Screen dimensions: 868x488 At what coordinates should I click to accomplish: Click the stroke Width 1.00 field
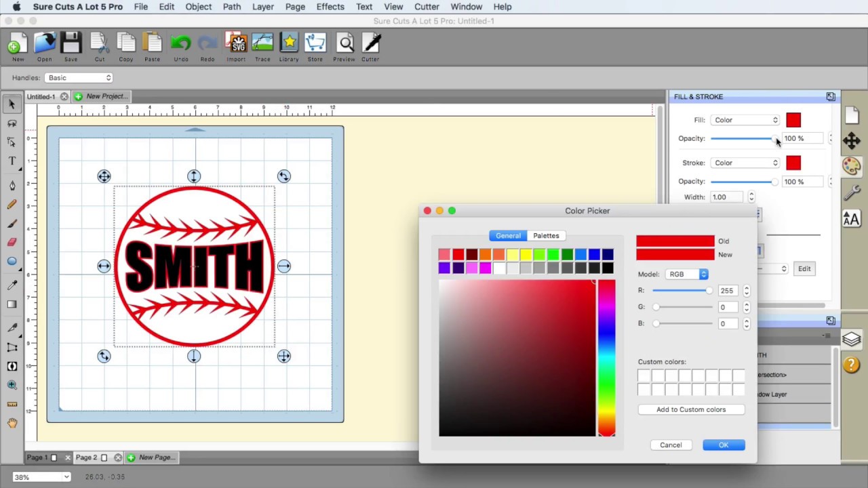pos(728,197)
